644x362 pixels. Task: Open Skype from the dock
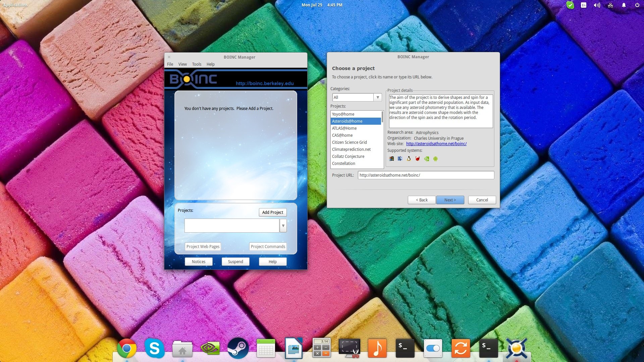[154, 349]
